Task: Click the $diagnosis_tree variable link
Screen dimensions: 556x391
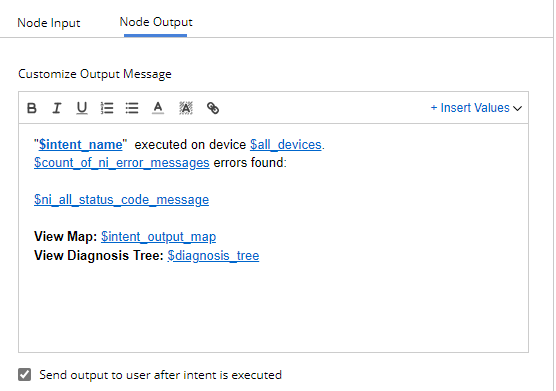Action: [x=213, y=255]
